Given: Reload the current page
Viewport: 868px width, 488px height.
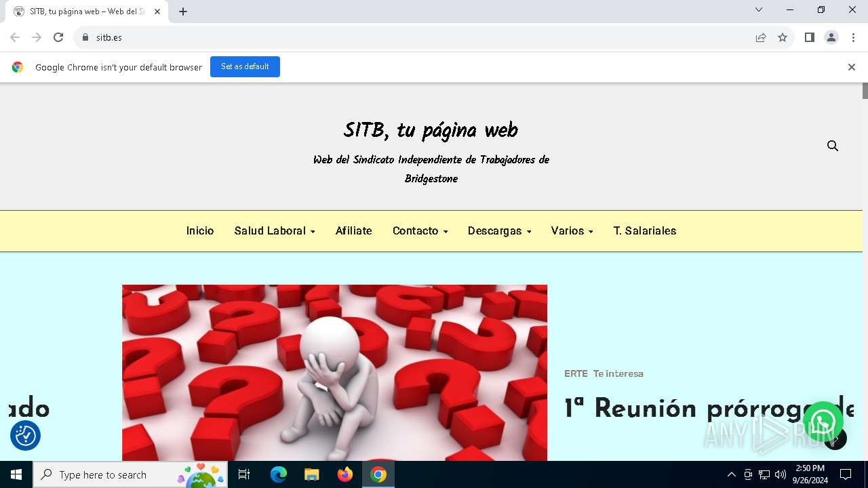Looking at the screenshot, I should [x=58, y=37].
